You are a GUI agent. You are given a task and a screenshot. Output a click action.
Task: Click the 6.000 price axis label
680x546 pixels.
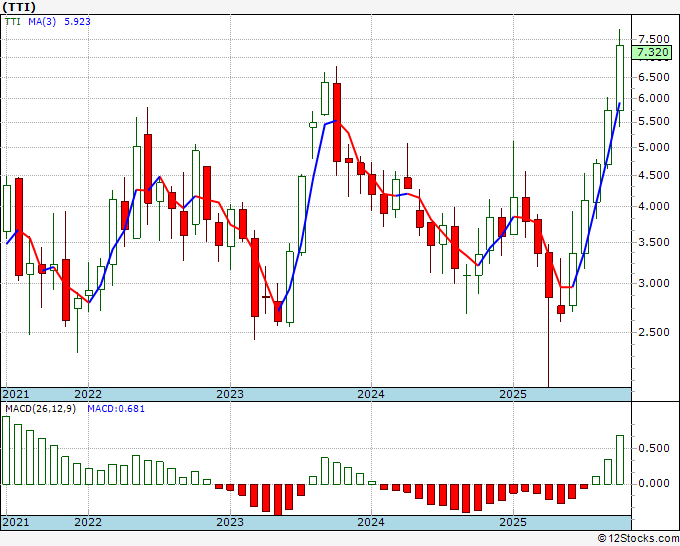coord(654,98)
